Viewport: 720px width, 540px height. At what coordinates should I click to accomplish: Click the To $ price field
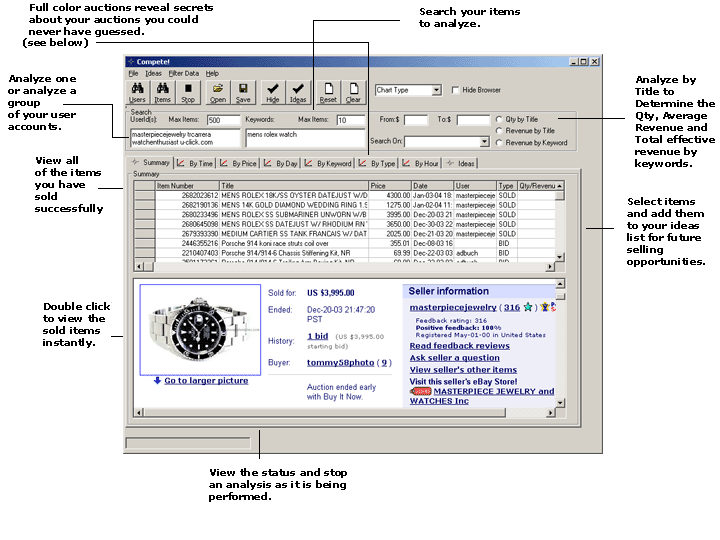[473, 120]
